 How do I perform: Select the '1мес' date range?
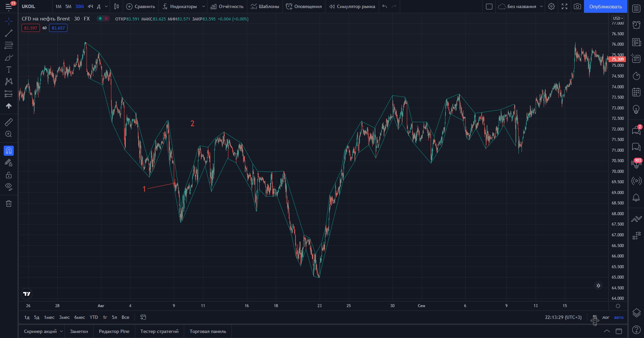click(49, 317)
